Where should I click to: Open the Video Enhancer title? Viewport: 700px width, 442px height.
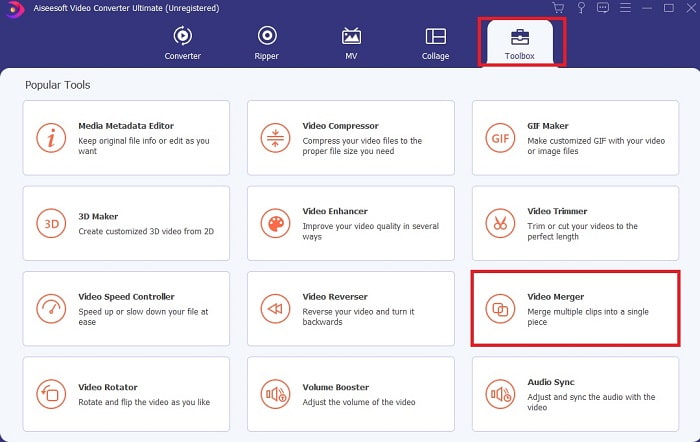pyautogui.click(x=335, y=211)
